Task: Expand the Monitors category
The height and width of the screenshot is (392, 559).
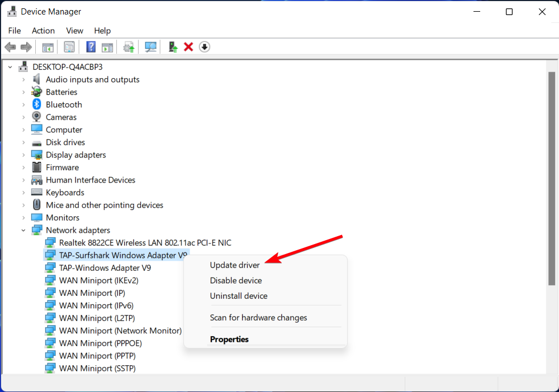Action: tap(23, 218)
